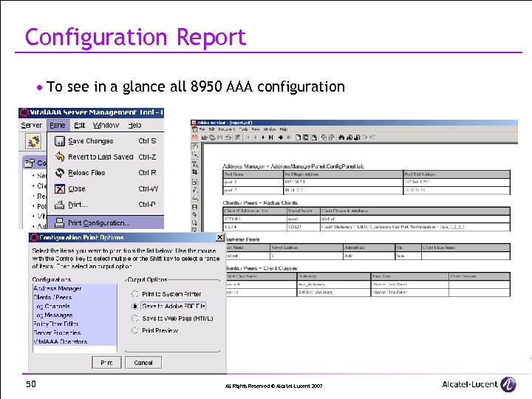This screenshot has width=532, height=399.
Task: Jump to Last Page in Acrobat toolbar
Action: pos(270,137)
